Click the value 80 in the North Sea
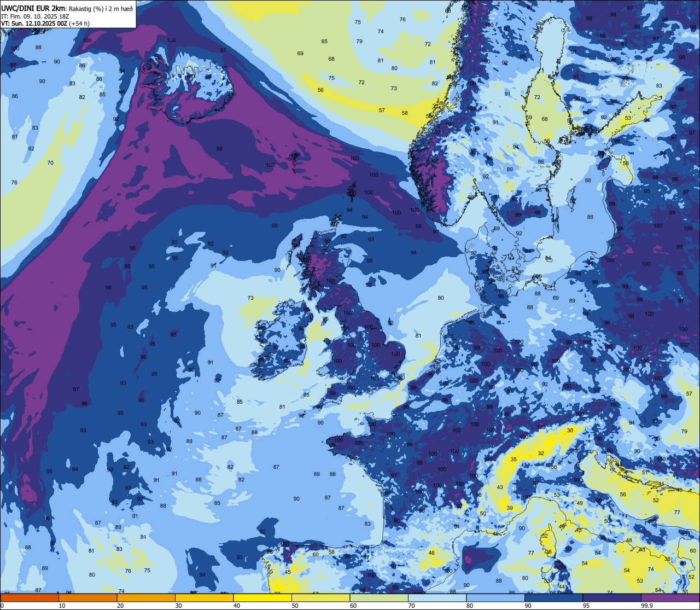This screenshot has width=700, height=610. coord(441,298)
